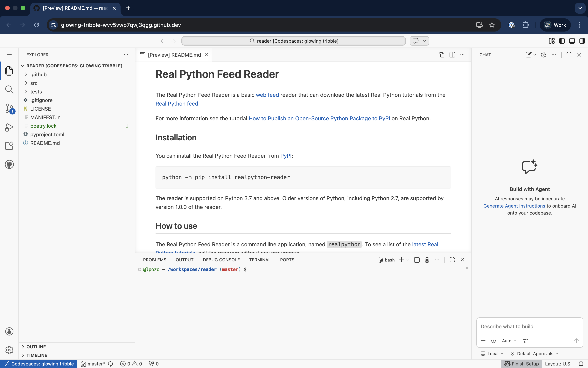Viewport: 588px width, 368px height.
Task: Toggle the primary side bar visibility
Action: click(x=562, y=41)
